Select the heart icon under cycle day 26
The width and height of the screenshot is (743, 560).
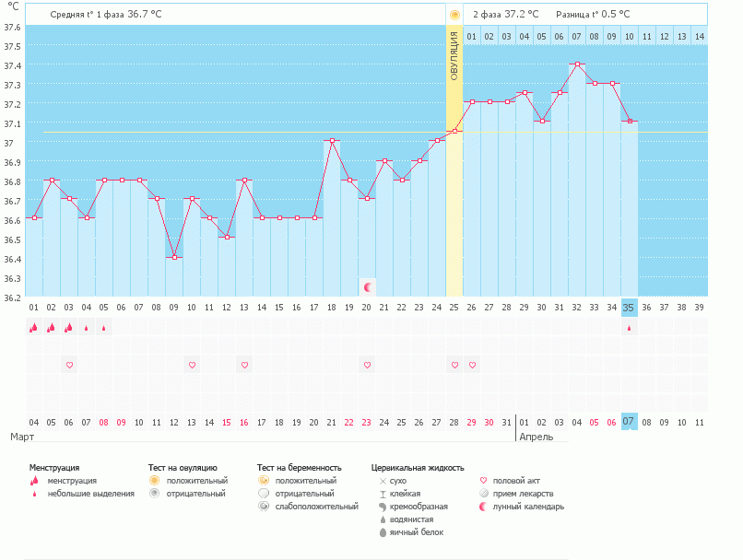pyautogui.click(x=472, y=365)
